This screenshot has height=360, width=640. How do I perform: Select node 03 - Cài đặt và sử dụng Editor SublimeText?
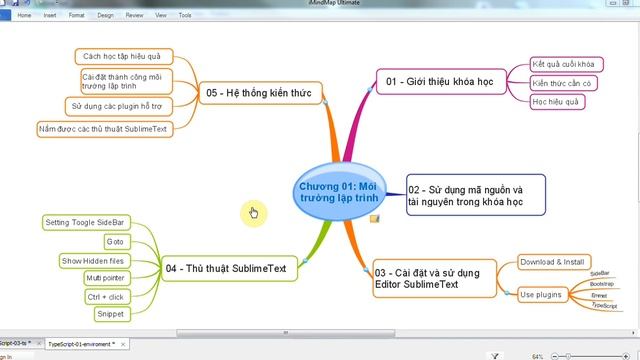coord(435,278)
